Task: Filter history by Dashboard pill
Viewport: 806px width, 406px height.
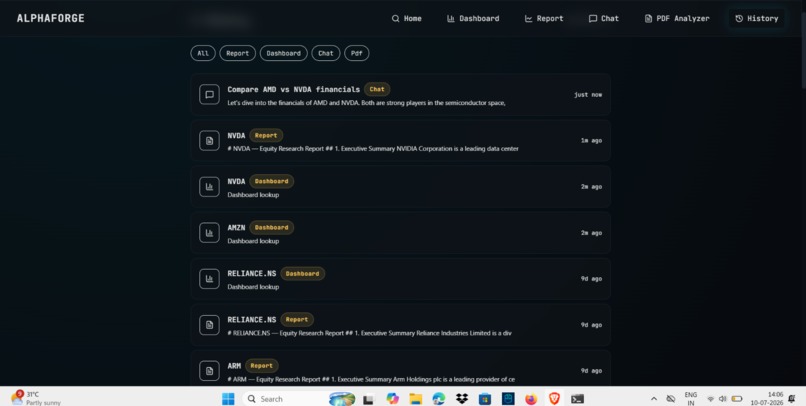Action: click(x=284, y=53)
